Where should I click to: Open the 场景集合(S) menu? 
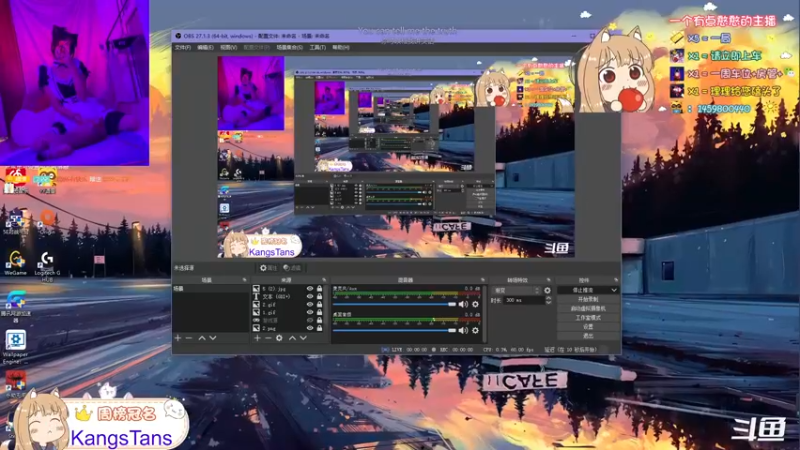pyautogui.click(x=289, y=47)
